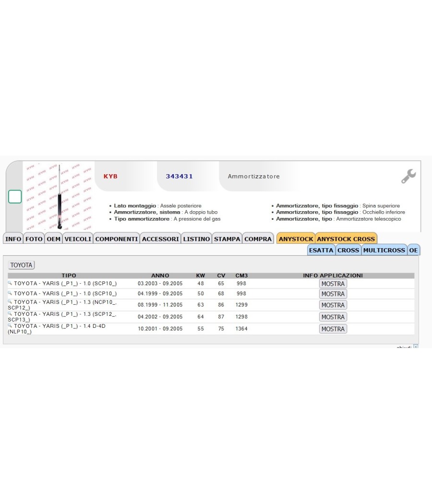Click the 'A pressione del gas' specification

(x=197, y=219)
